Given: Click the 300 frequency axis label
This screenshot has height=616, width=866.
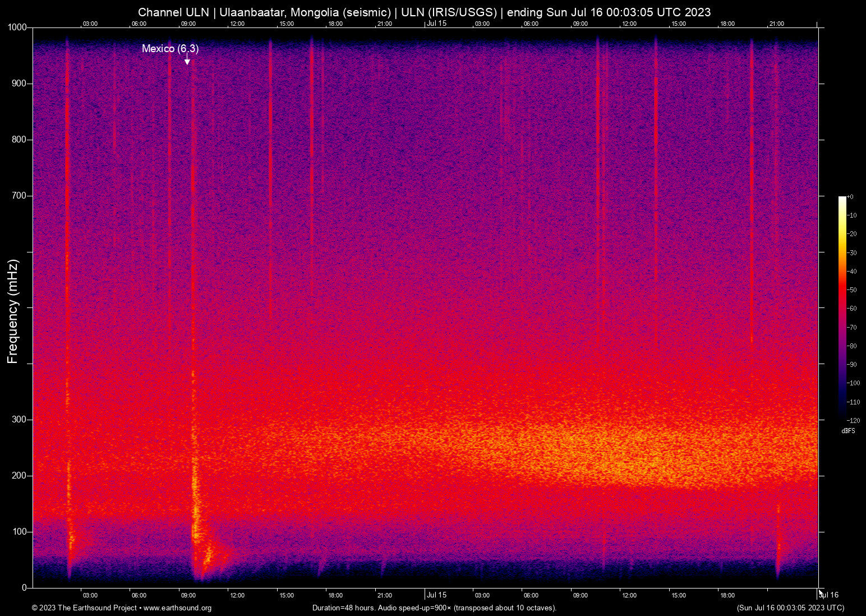Looking at the screenshot, I should 19,420.
